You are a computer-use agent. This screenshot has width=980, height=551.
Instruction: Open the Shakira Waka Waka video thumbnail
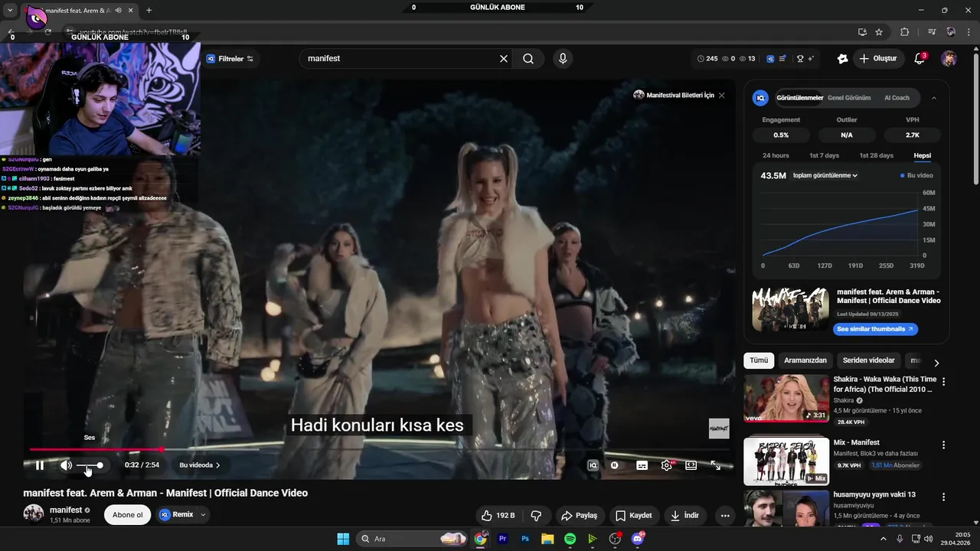tap(786, 398)
